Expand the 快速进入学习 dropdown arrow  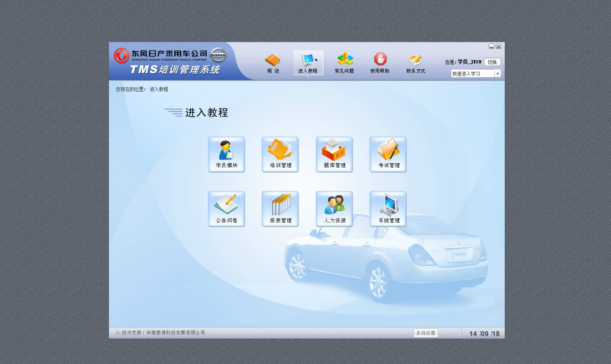pos(498,73)
